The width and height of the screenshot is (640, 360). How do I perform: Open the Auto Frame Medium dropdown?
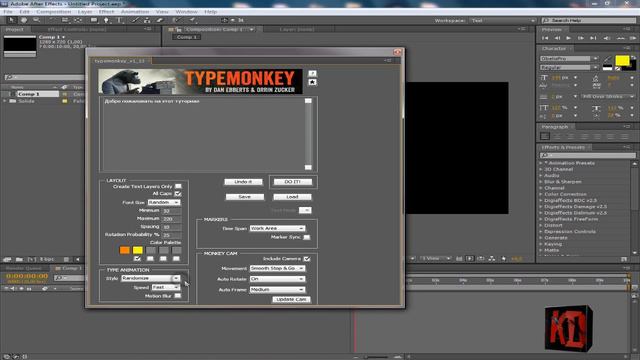point(277,289)
